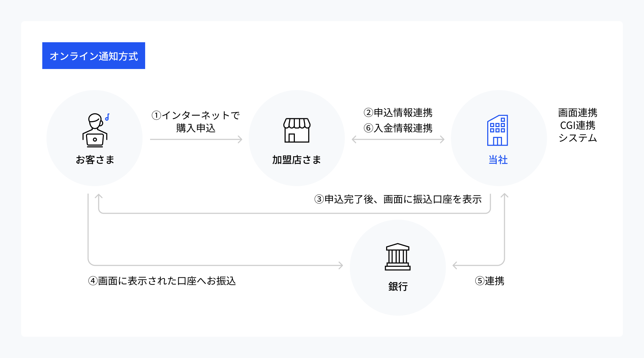Click the ③申込完了後、画面に振込口座を表示 text

[x=398, y=200]
